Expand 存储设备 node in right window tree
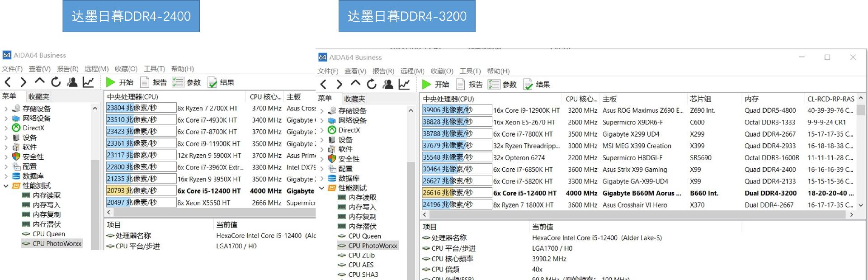This screenshot has height=280, width=868. pos(322,111)
